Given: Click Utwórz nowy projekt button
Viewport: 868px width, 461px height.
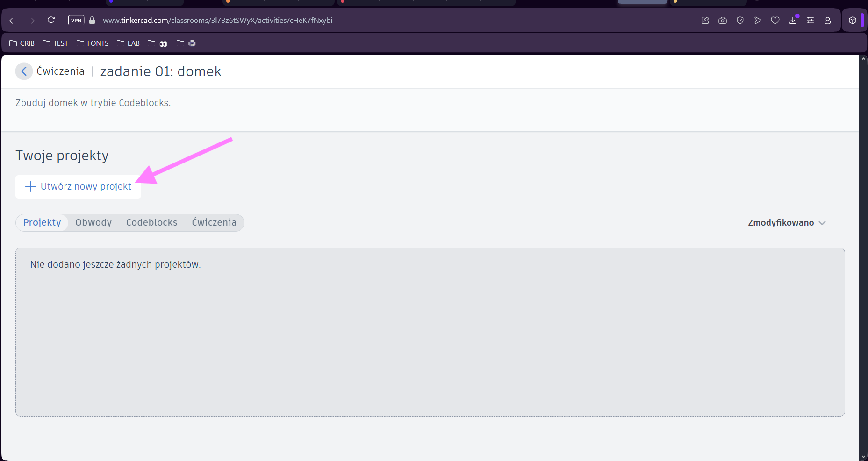Looking at the screenshot, I should click(78, 186).
